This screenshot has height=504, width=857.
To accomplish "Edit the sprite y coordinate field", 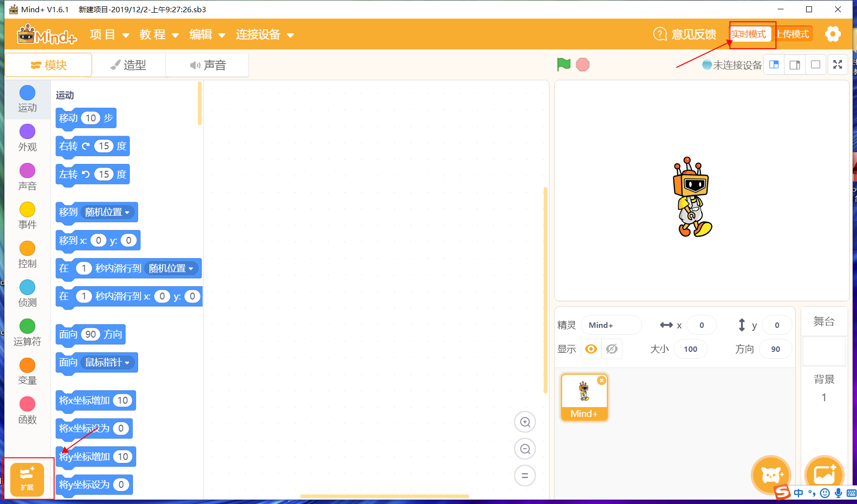I will tap(777, 325).
